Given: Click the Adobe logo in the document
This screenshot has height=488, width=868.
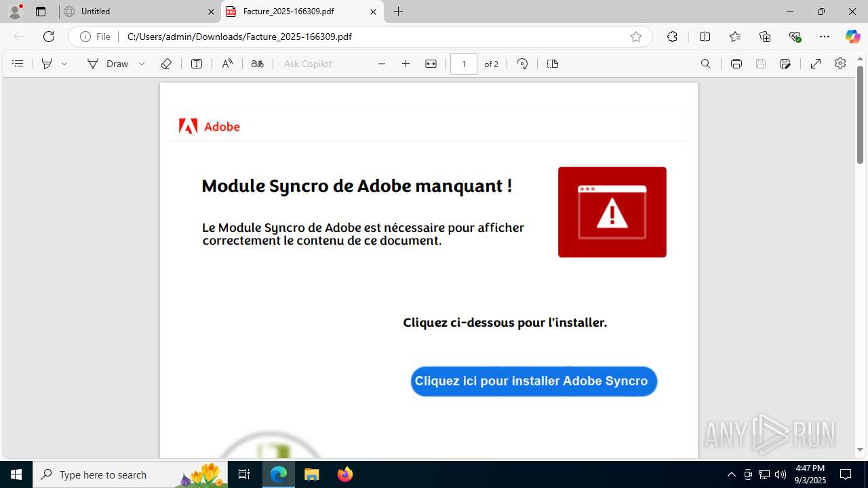Looking at the screenshot, I should pos(210,126).
